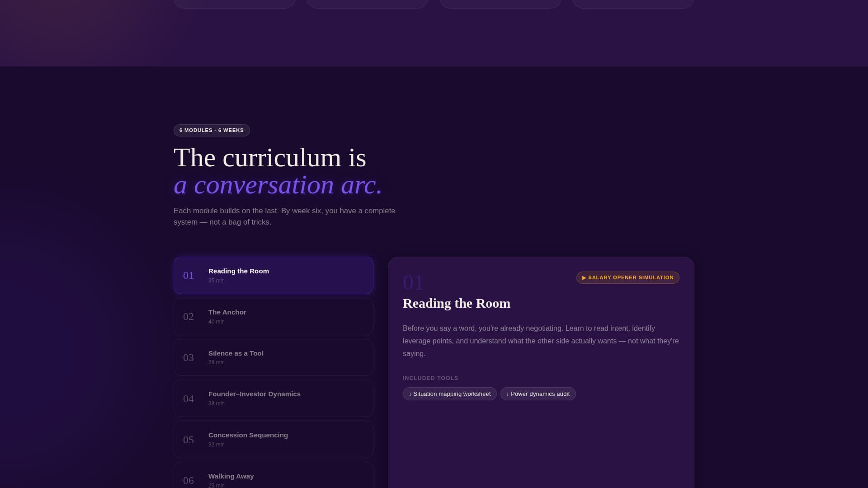Viewport: 868px width, 488px height.
Task: Download Power dynamics audit tool
Action: coord(538,394)
